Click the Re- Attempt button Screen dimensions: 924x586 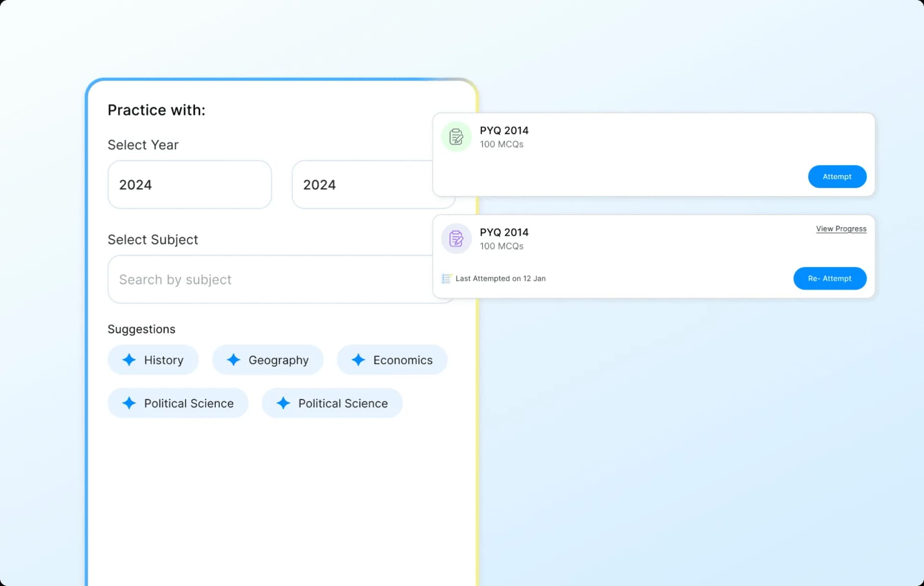830,278
